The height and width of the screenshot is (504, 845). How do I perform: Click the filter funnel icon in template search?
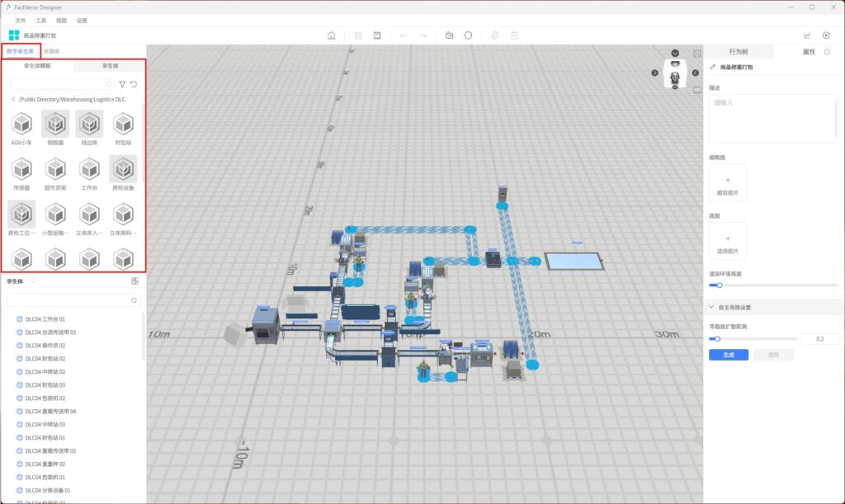[x=122, y=84]
